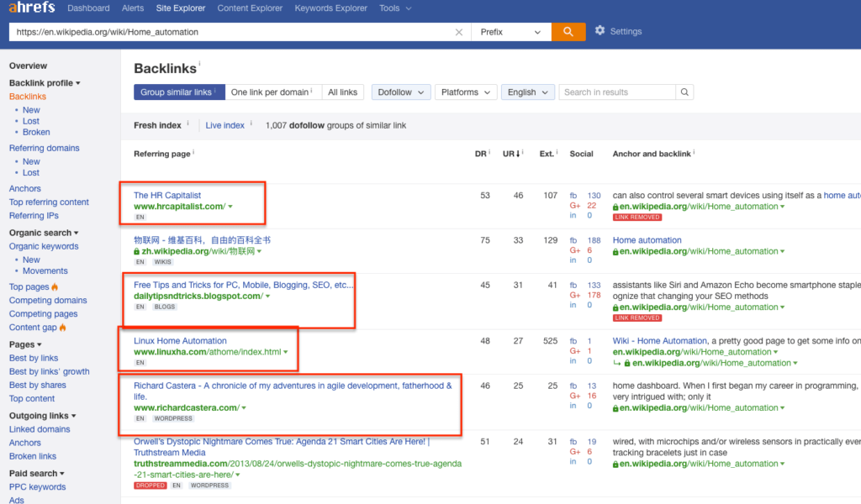Expand dailytipsndtricks.blogspot.com URL dropdown arrow

268,297
